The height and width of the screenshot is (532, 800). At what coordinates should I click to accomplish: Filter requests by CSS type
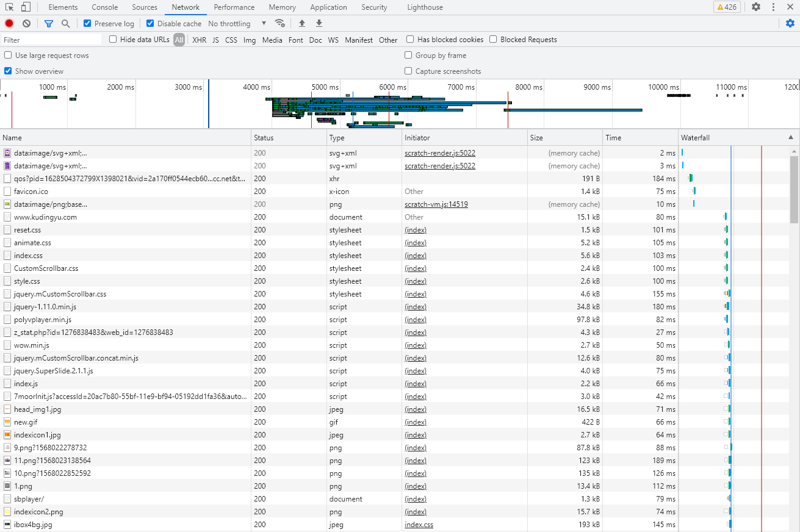(x=231, y=40)
